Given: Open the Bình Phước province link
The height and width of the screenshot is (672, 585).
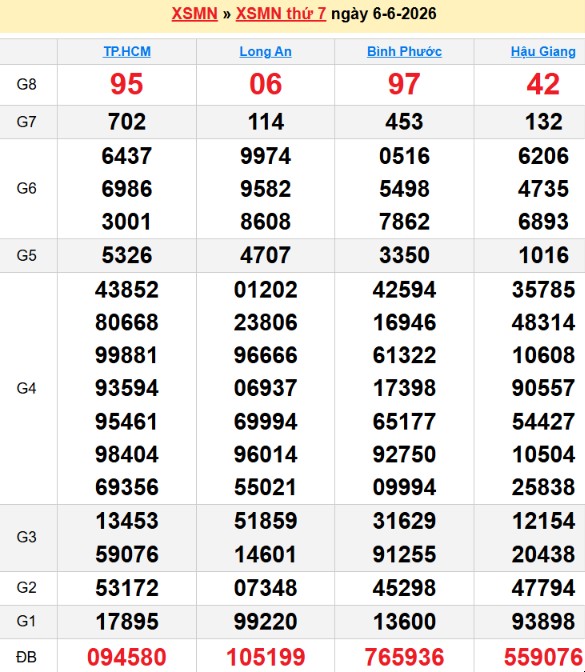Looking at the screenshot, I should click(404, 51).
